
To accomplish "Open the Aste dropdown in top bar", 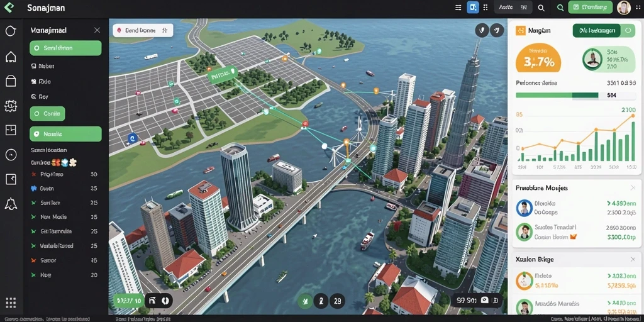I will [x=513, y=8].
